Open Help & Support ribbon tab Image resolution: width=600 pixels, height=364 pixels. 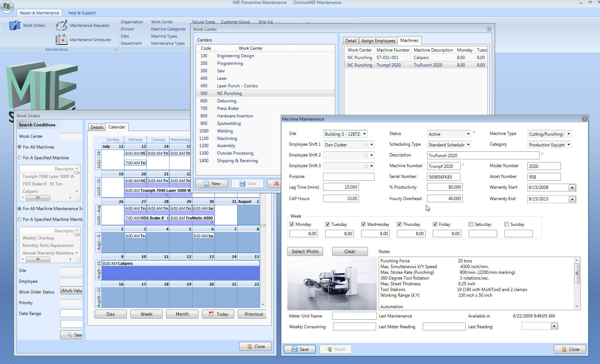point(82,13)
